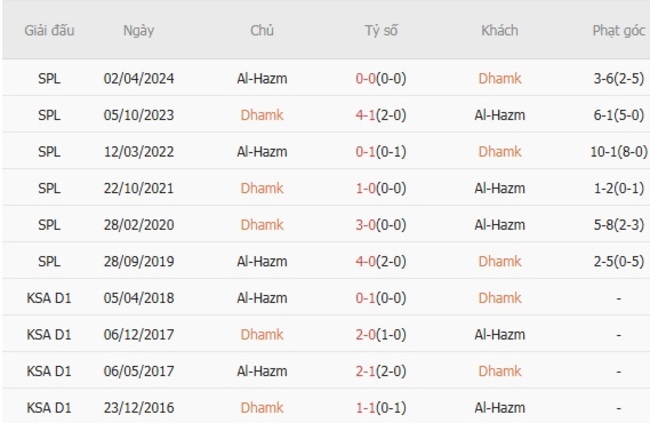The width and height of the screenshot is (650, 423).
Task: Open the 1-0 score from 22/10/2021
Action: [381, 188]
